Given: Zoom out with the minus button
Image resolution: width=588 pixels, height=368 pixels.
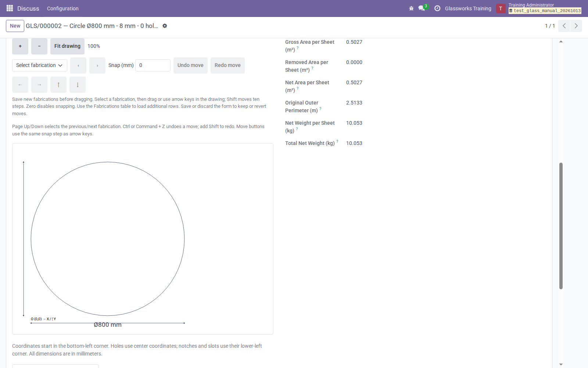Looking at the screenshot, I should [x=39, y=46].
